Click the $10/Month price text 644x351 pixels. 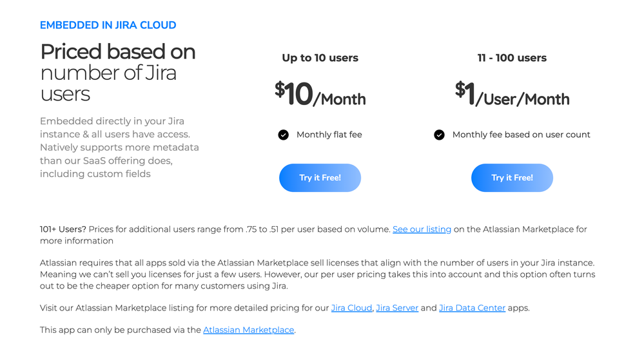click(x=320, y=94)
